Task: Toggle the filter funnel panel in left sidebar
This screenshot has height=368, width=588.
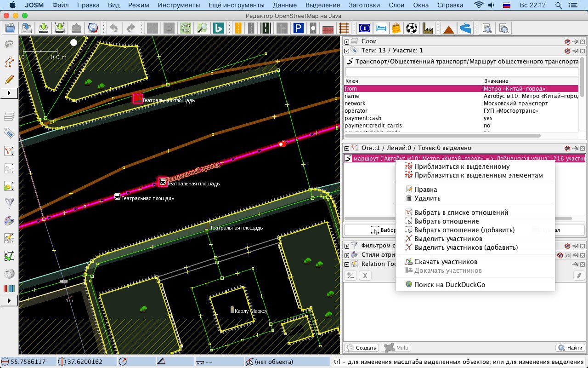Action: click(9, 203)
